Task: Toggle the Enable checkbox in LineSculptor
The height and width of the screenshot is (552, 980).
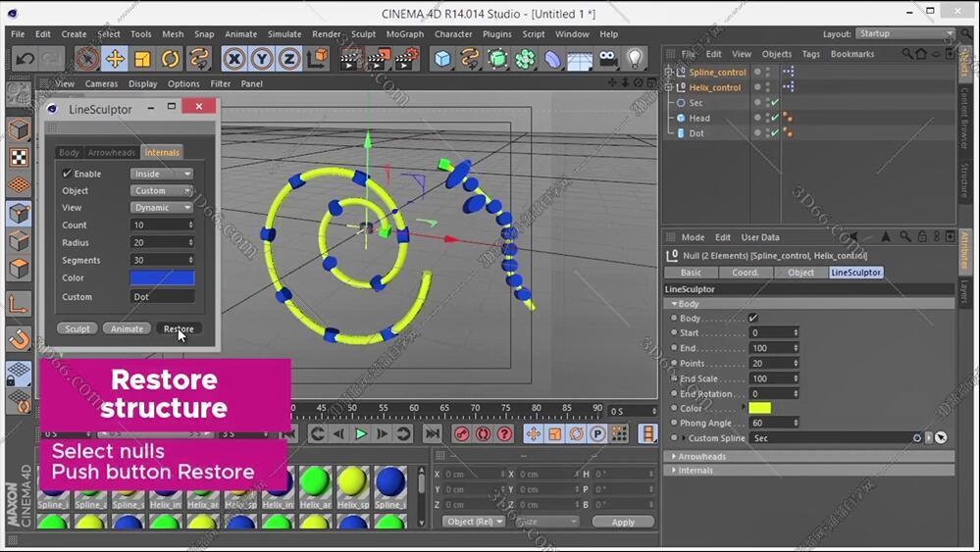Action: [68, 174]
